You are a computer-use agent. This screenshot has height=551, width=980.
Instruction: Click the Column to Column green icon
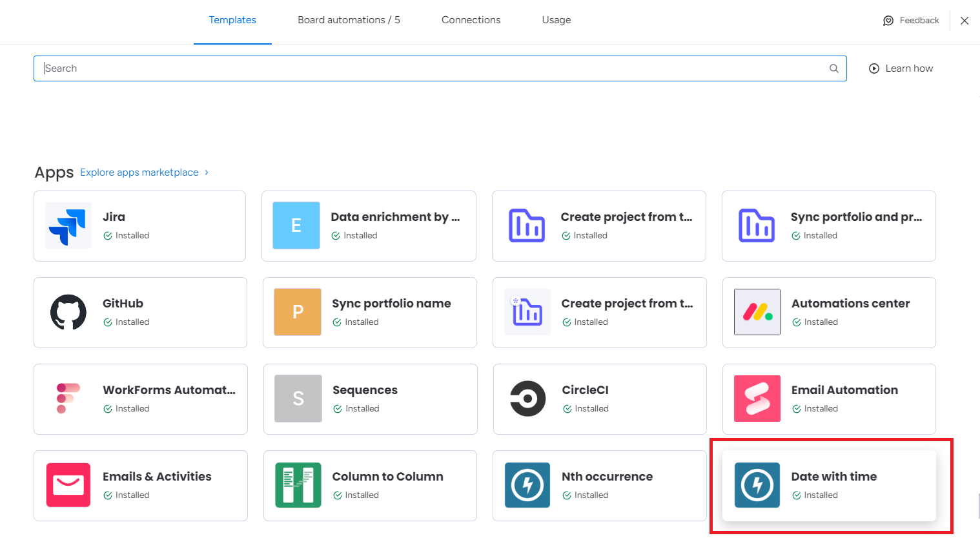pos(298,485)
